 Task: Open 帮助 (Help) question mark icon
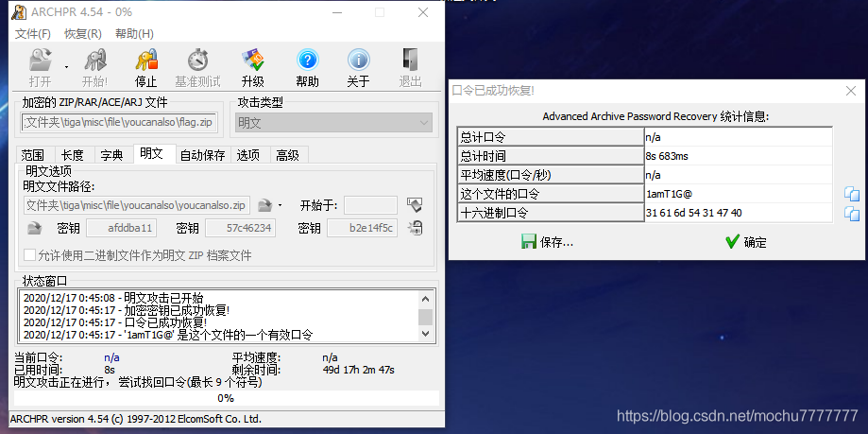tap(307, 60)
